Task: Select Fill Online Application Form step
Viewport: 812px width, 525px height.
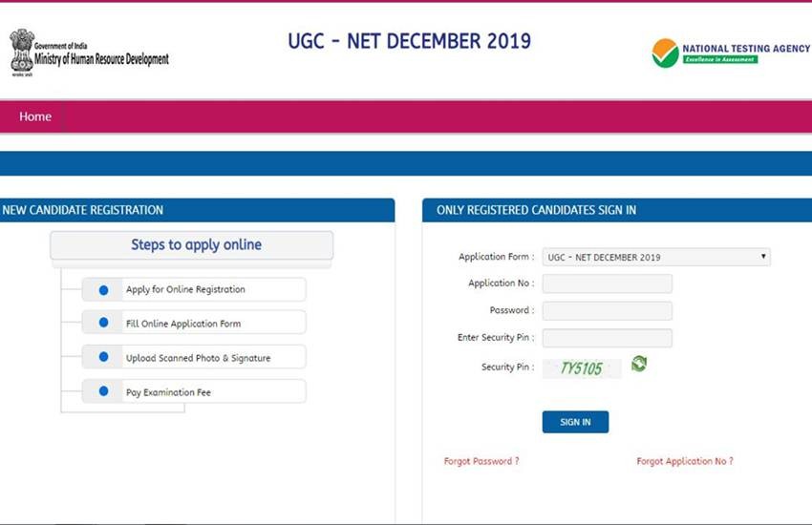Action: pos(183,324)
